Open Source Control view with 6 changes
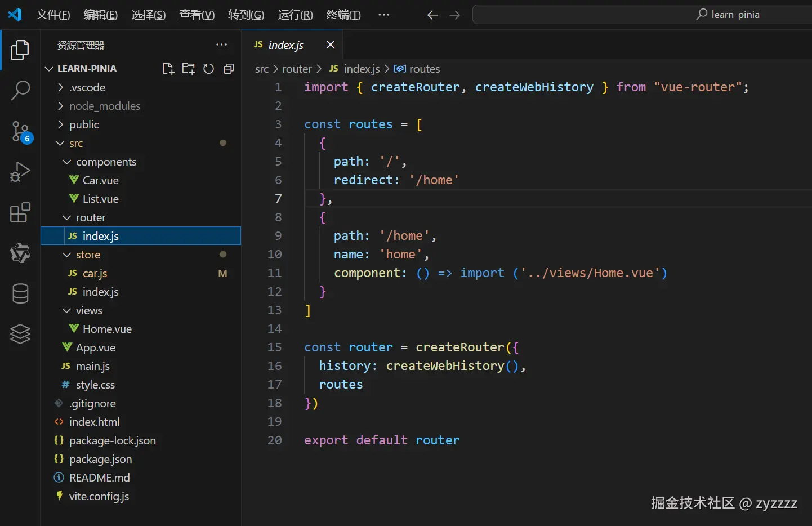Screen dimensions: 812x526 click(20, 131)
